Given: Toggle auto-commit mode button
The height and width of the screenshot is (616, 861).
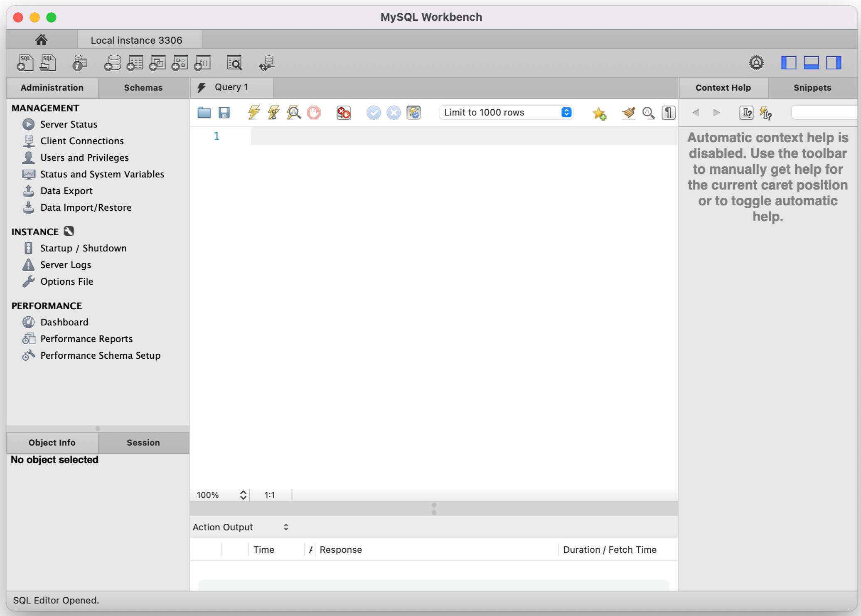Looking at the screenshot, I should 413,113.
